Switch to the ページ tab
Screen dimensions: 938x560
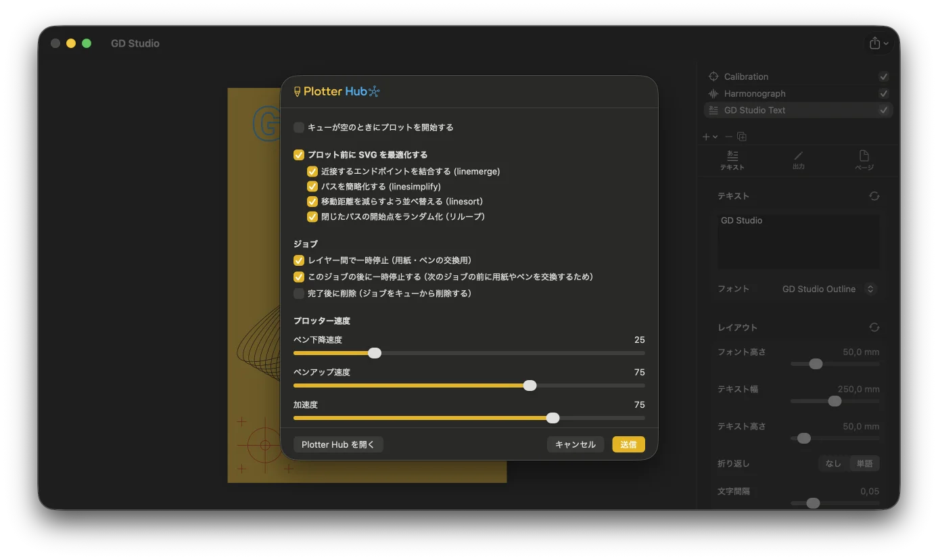[864, 160]
